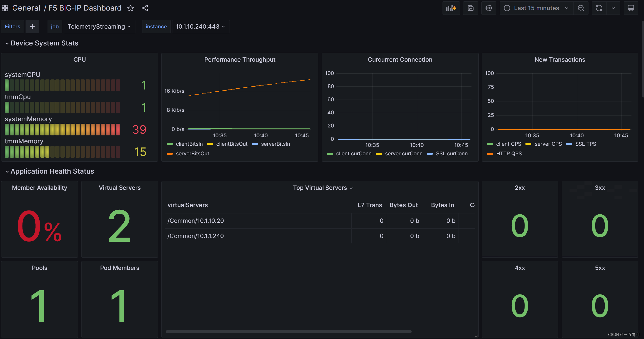Open refresh interval dropdown arrow
Viewport: 644px width, 339px height.
(x=613, y=8)
